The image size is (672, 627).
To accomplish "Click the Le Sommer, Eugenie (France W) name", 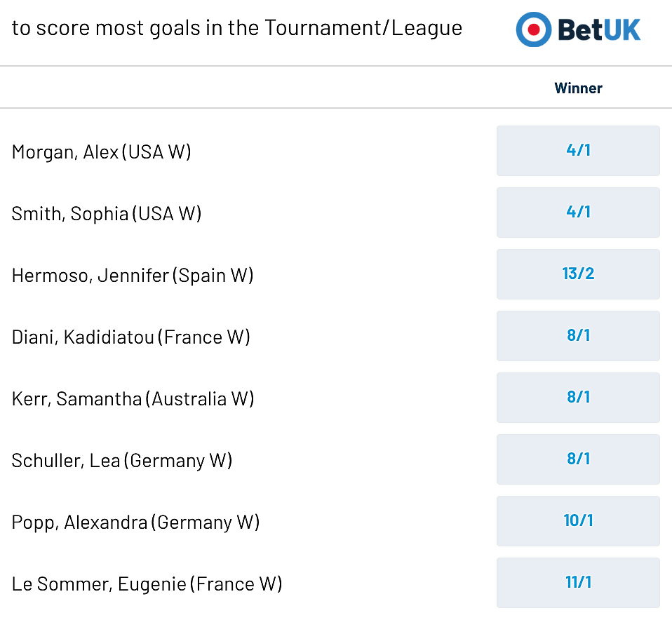I will [x=147, y=584].
